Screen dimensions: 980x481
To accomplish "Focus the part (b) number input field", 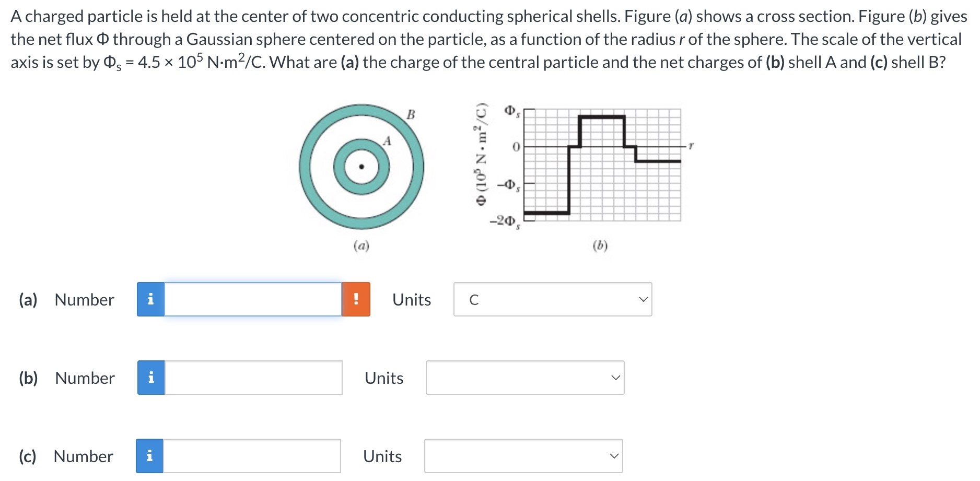I will click(x=253, y=378).
